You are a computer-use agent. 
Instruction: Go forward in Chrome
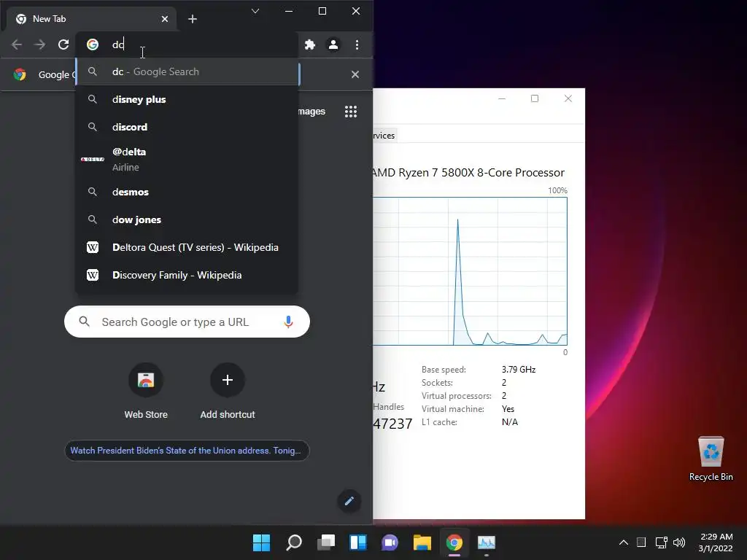[x=40, y=44]
